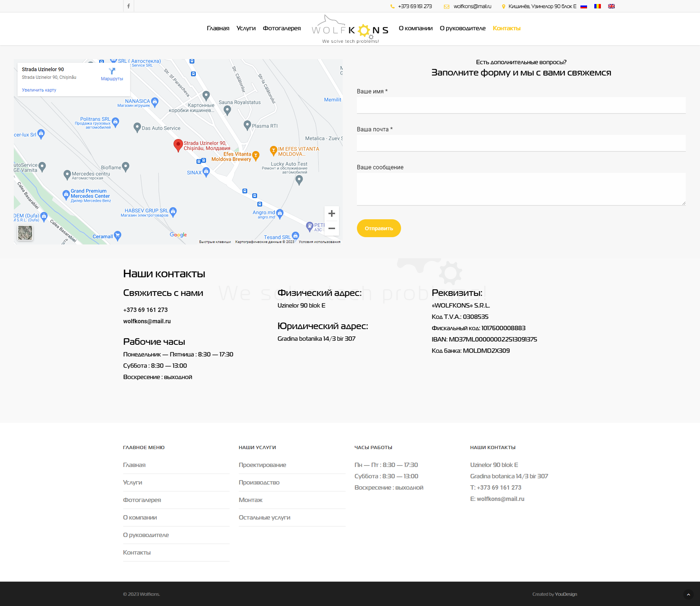
Task: Zoom out the map with minus button
Action: point(331,228)
